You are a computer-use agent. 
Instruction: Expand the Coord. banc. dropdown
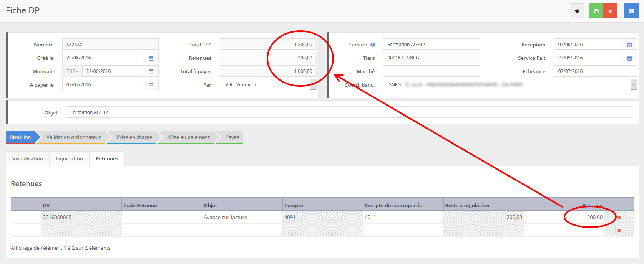(x=634, y=84)
